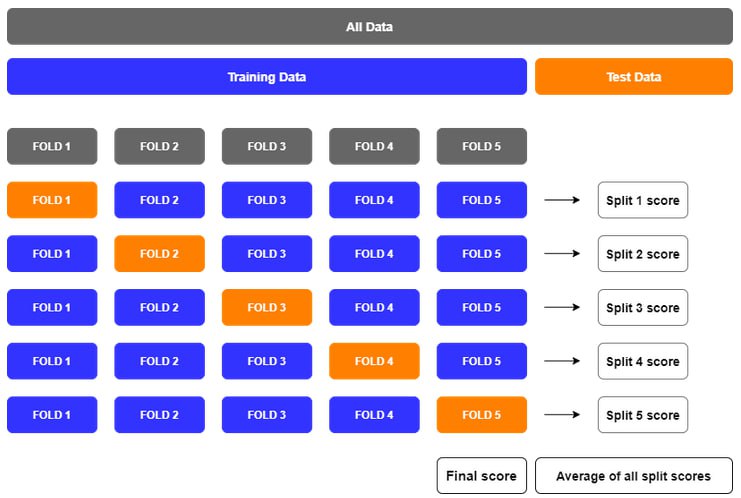This screenshot has width=741, height=498.
Task: Select orange FOLD 3 in split 3 row
Action: pos(267,307)
